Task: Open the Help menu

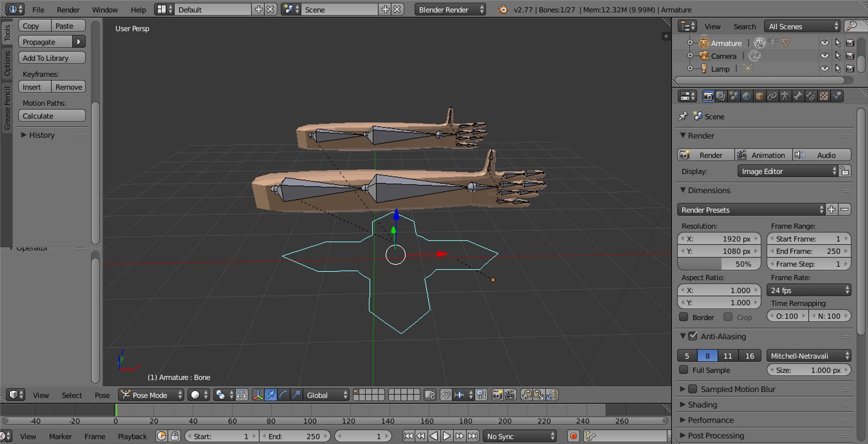Action: 138,9
